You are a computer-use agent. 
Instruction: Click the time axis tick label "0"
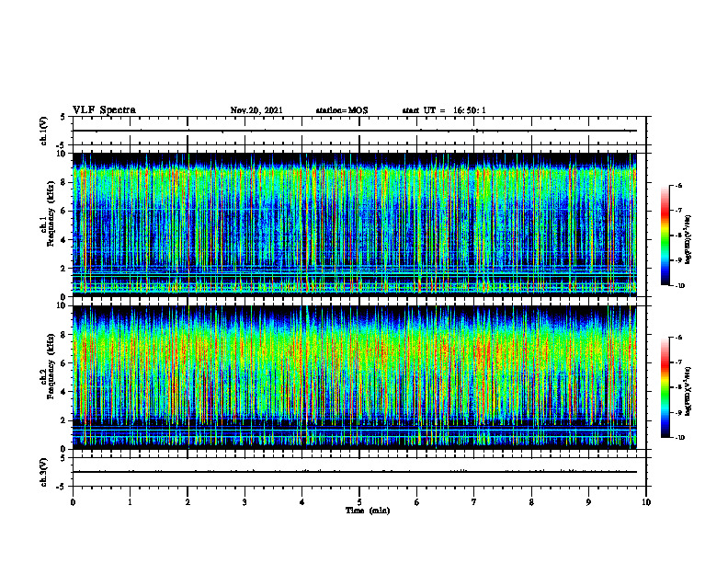point(73,502)
